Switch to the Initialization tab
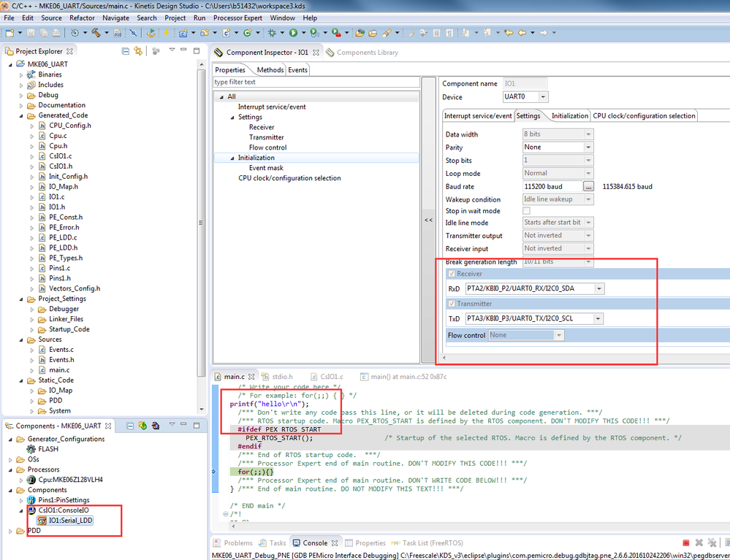730x560 pixels. tap(570, 116)
